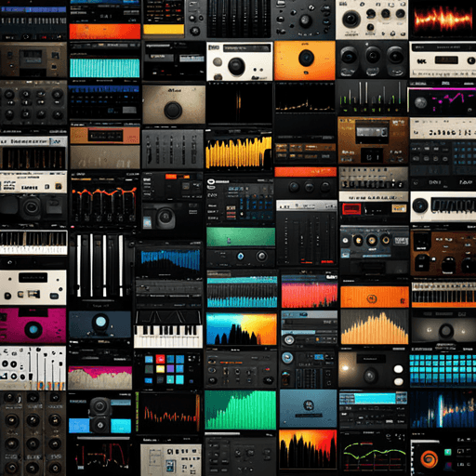Open the bright green spectrum display
The height and width of the screenshot is (476, 476).
(x=240, y=410)
